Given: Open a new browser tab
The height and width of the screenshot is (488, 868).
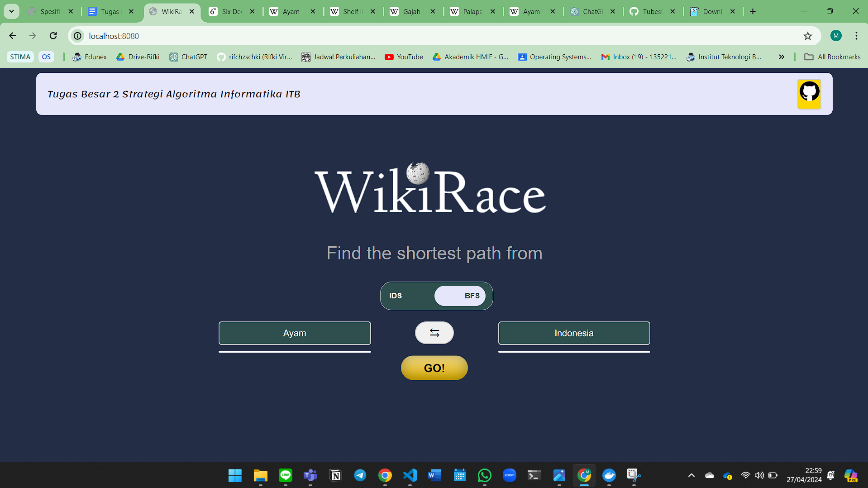Looking at the screenshot, I should click(753, 11).
